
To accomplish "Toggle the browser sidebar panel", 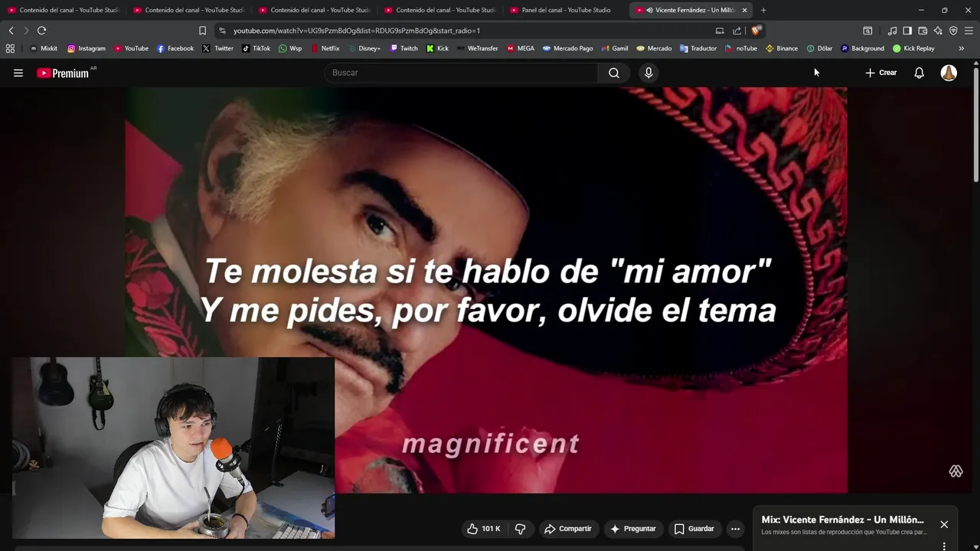I will click(x=907, y=31).
